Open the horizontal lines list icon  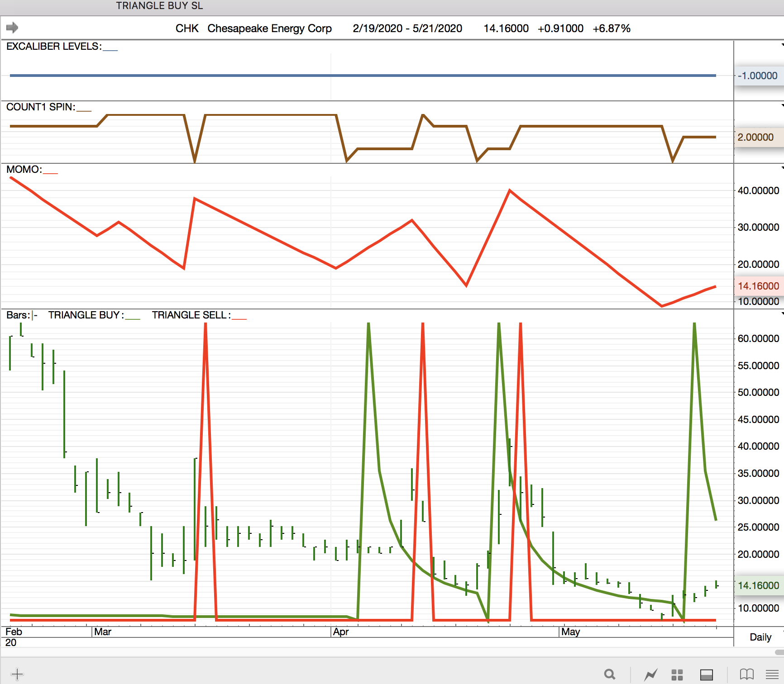(772, 674)
